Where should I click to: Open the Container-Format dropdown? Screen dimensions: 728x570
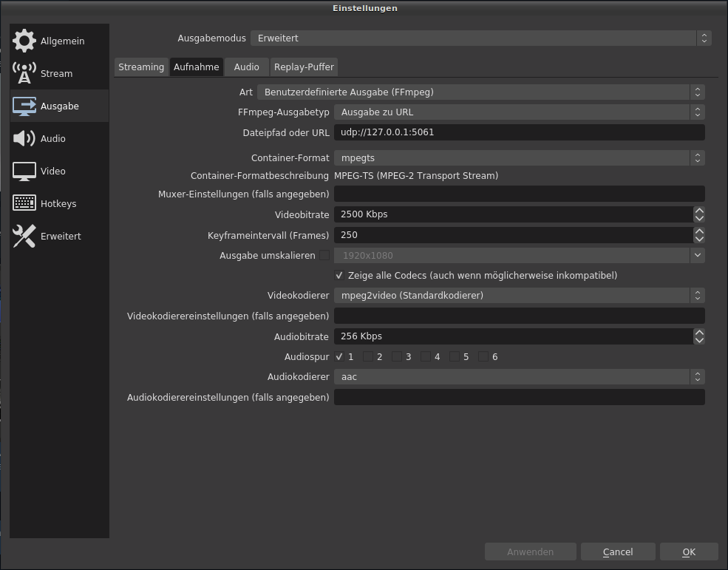tap(519, 158)
